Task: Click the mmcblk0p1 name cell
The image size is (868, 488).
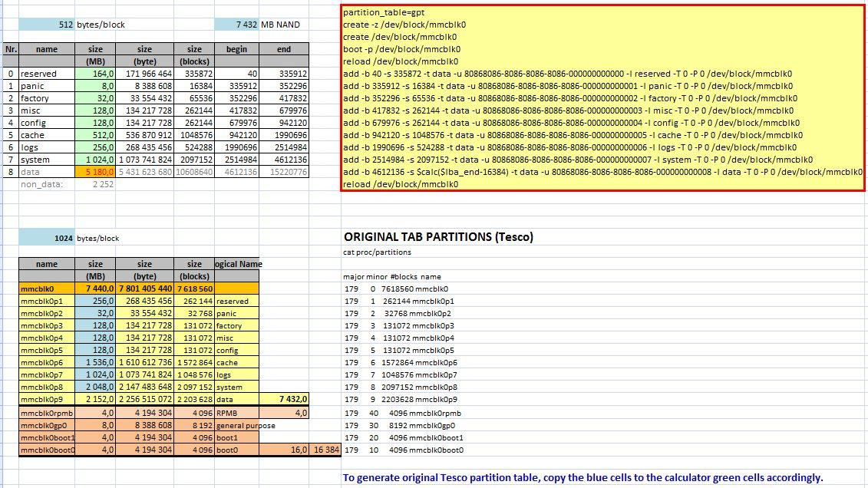Action: pyautogui.click(x=47, y=301)
